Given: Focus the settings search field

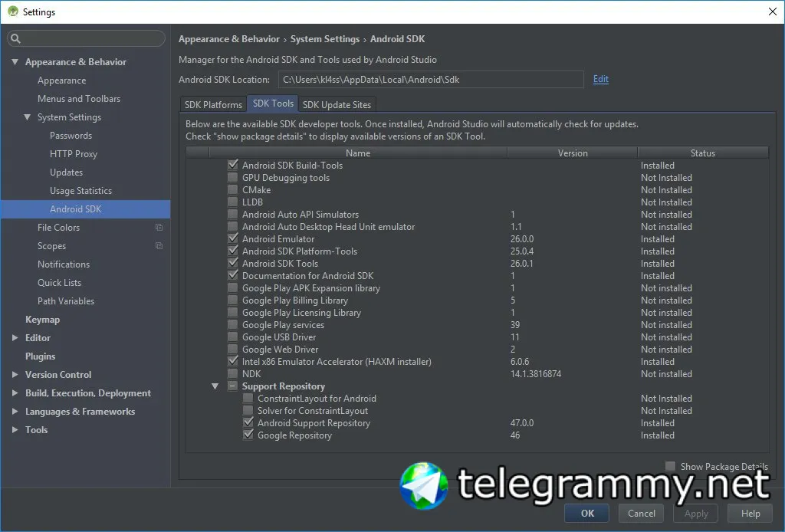Looking at the screenshot, I should click(x=86, y=38).
